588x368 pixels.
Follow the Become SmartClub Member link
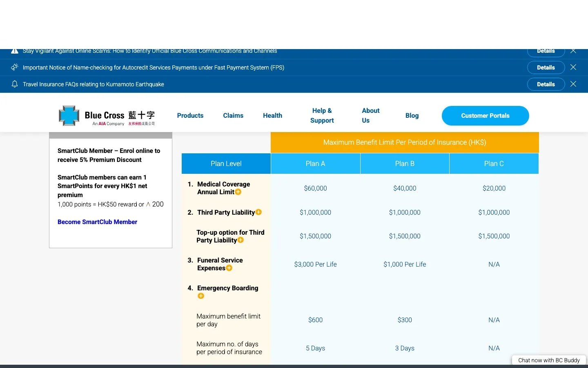point(97,222)
